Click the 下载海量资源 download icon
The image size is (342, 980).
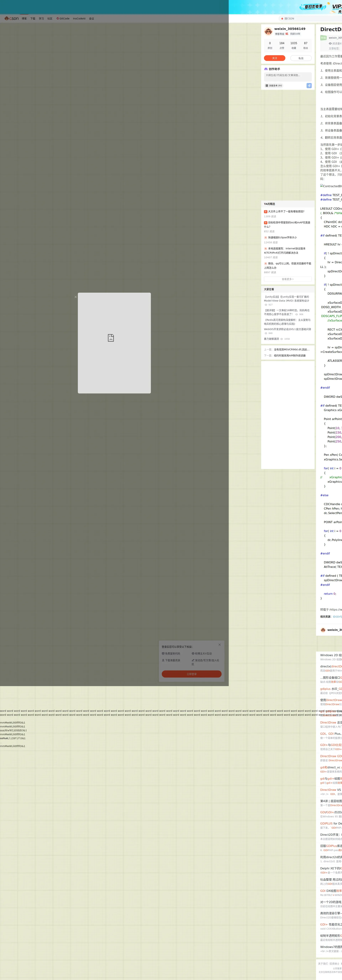tap(163, 660)
